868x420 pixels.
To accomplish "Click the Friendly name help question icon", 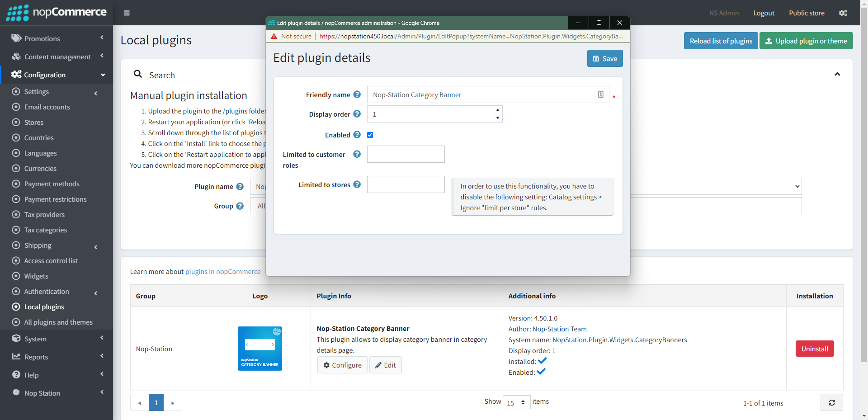I will [357, 94].
